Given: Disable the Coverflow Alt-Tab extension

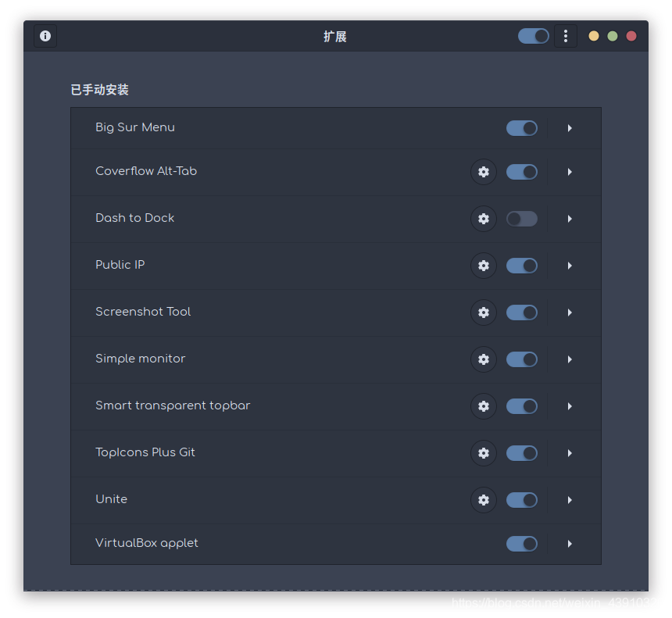Looking at the screenshot, I should 521,172.
